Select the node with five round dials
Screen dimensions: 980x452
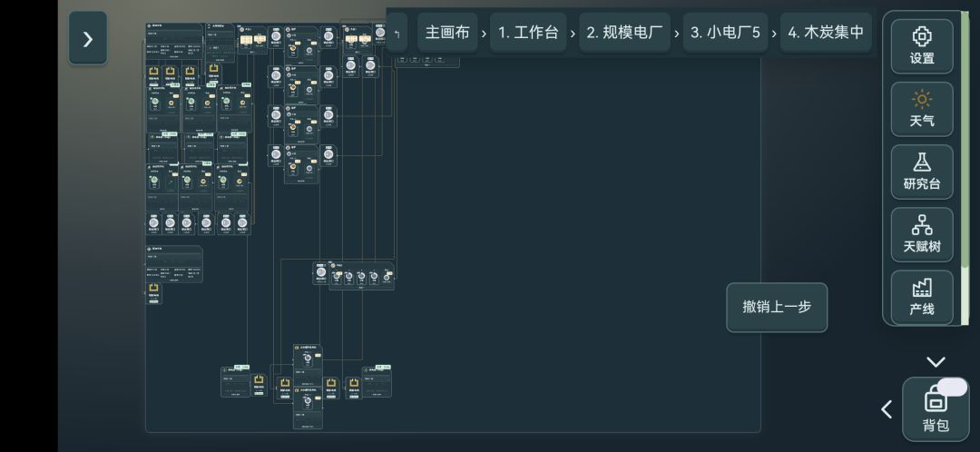(x=362, y=276)
